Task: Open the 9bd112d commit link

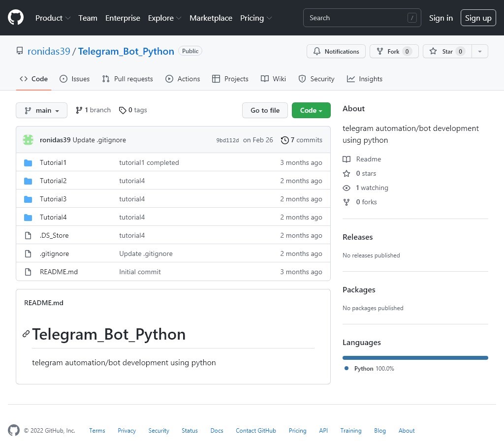Action: 227,140
